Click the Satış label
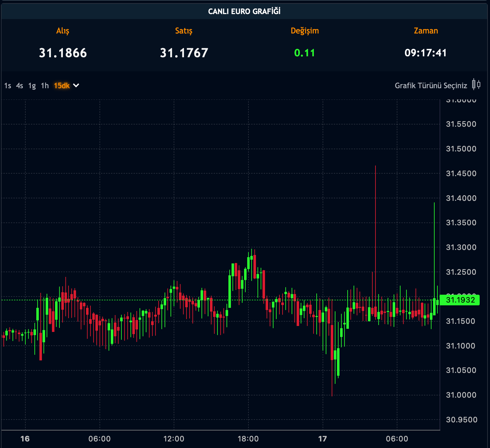Image resolution: width=490 pixels, height=448 pixels. point(184,31)
